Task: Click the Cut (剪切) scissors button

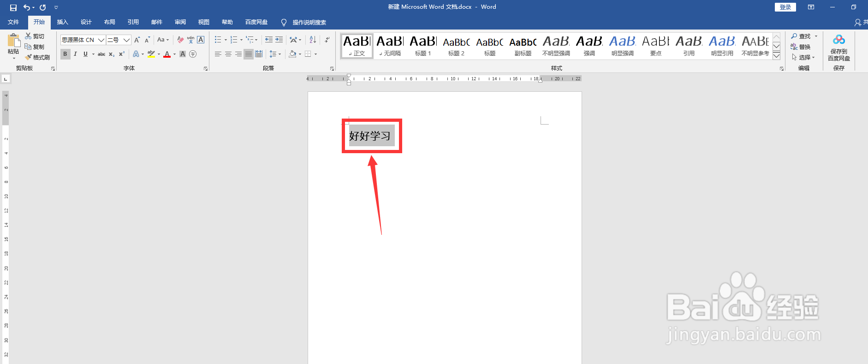Action: [35, 36]
